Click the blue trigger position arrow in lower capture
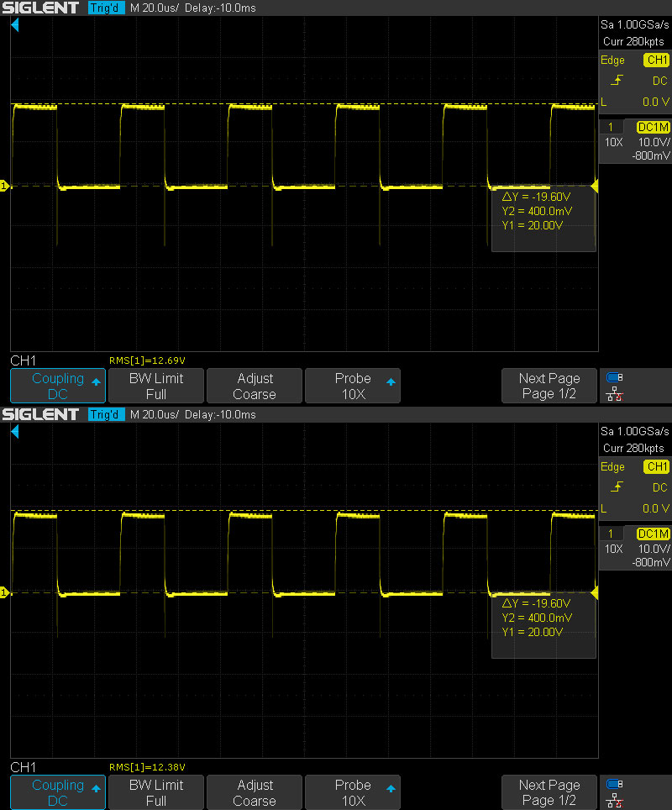Viewport: 672px width, 810px height. pos(14,433)
